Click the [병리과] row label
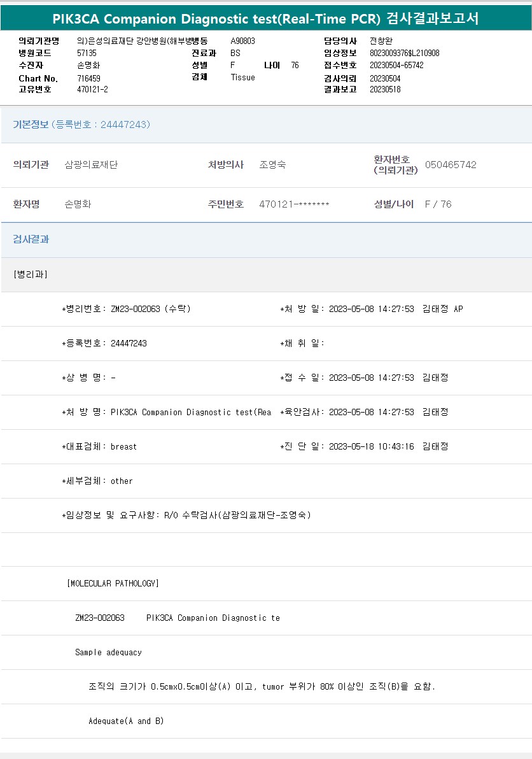532x759 pixels. coord(31,274)
